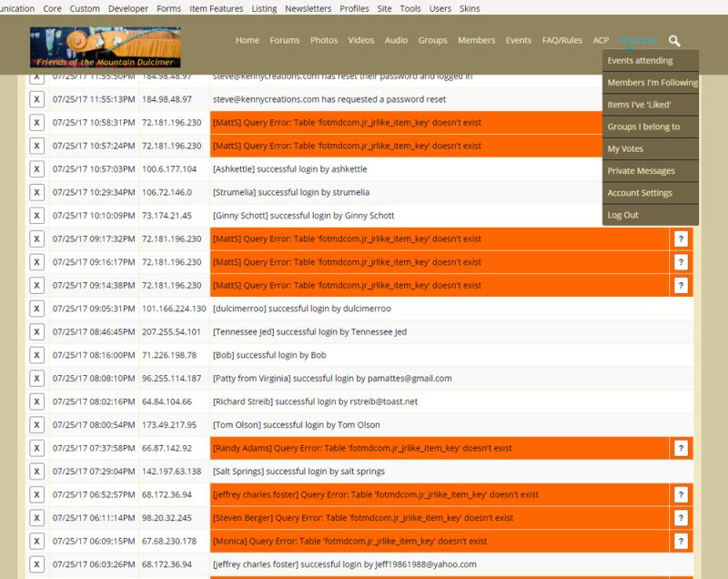This screenshot has width=728, height=579.
Task: Open the Skins menu in top bar
Action: 468,8
